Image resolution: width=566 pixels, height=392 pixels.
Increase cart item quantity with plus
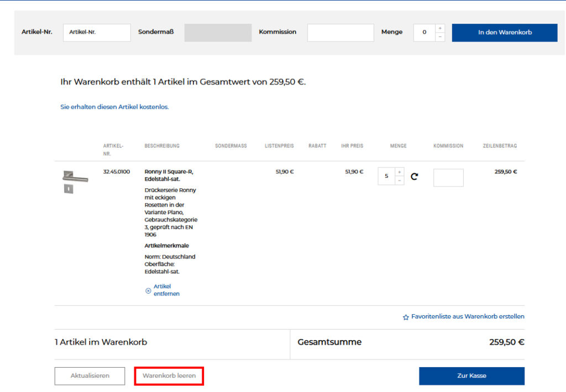pyautogui.click(x=400, y=172)
